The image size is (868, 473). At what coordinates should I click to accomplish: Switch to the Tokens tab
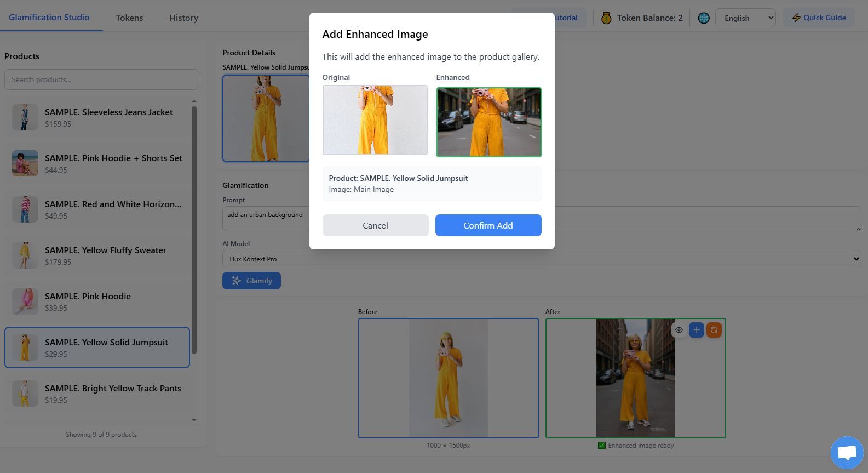coord(129,18)
